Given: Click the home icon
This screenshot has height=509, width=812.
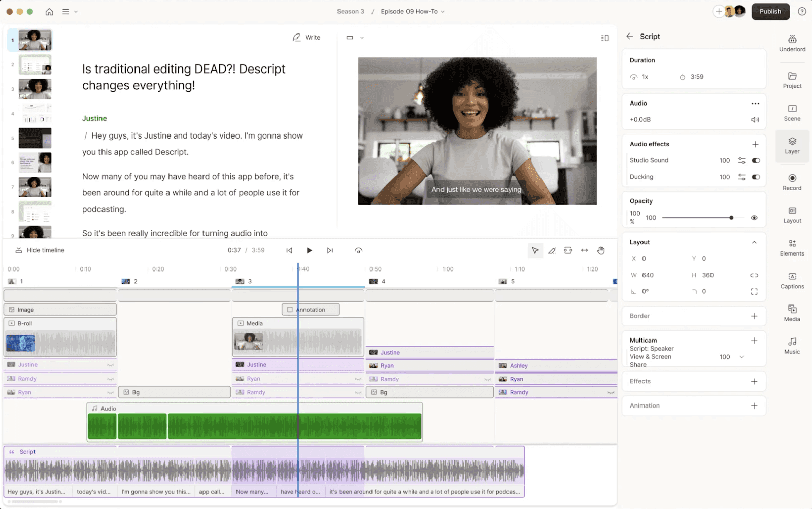Looking at the screenshot, I should coord(49,12).
